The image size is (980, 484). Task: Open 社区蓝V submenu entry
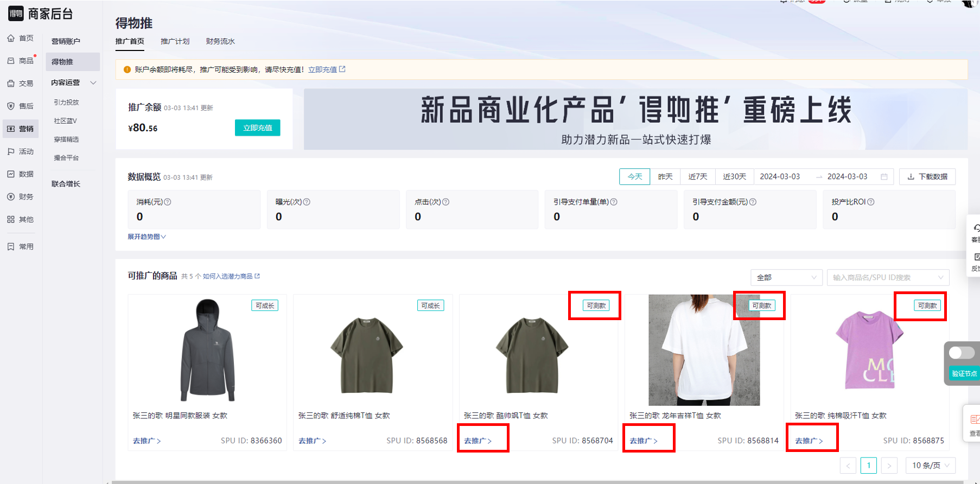(66, 121)
